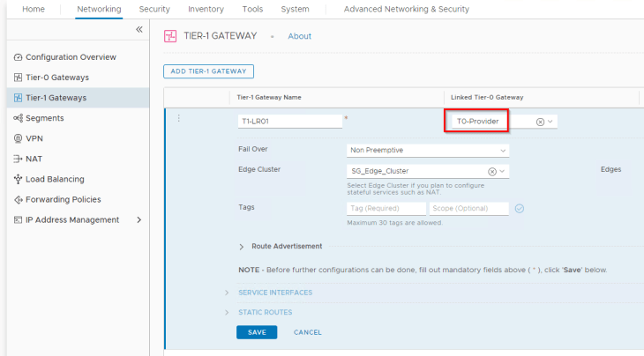Confirm tag with the checkmark icon
Viewport: 644px width, 356px height.
tap(520, 209)
